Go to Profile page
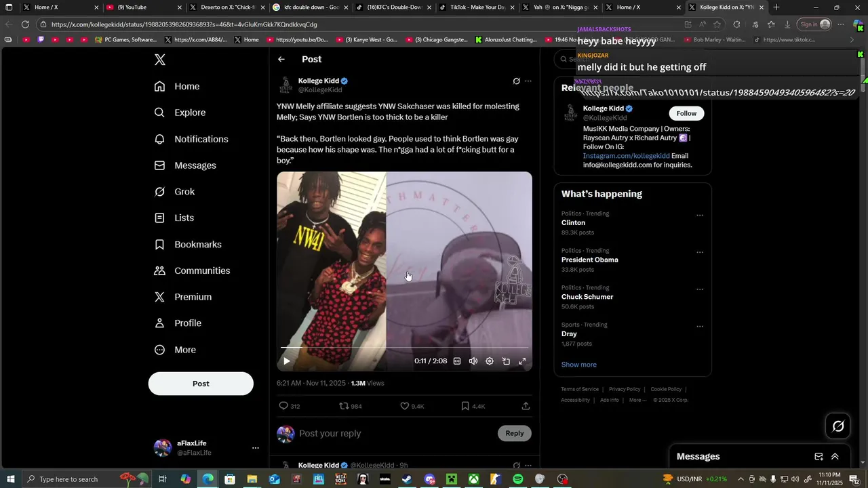This screenshot has width=868, height=488. pos(178,323)
